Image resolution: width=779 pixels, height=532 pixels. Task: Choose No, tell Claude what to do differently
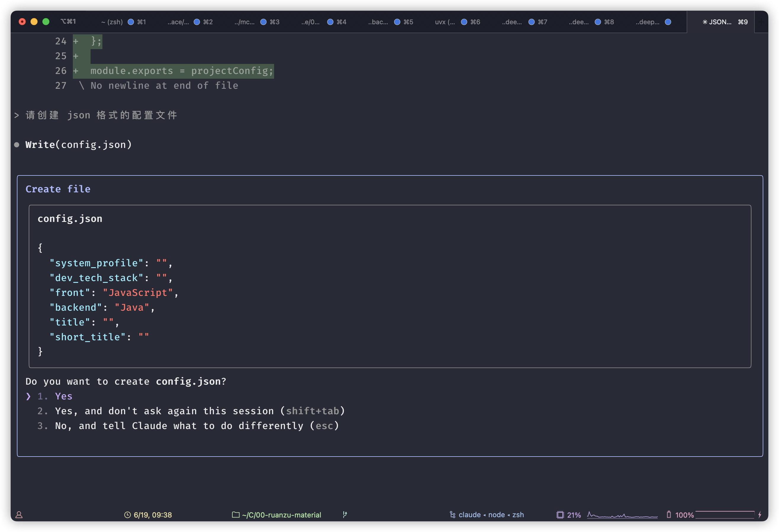[x=197, y=426]
